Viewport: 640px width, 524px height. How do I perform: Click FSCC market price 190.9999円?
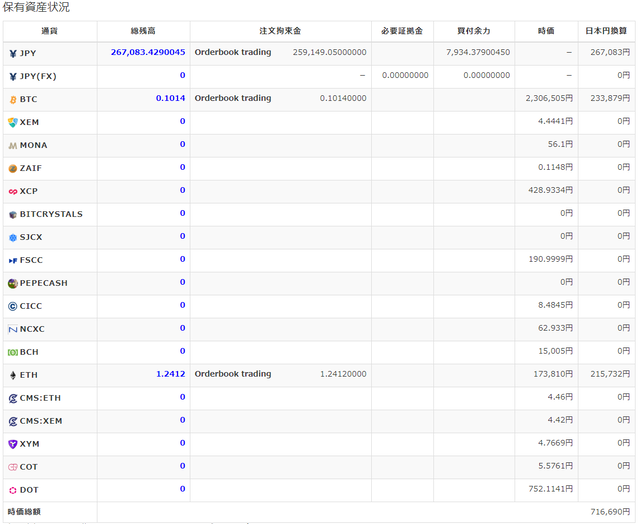(x=550, y=259)
